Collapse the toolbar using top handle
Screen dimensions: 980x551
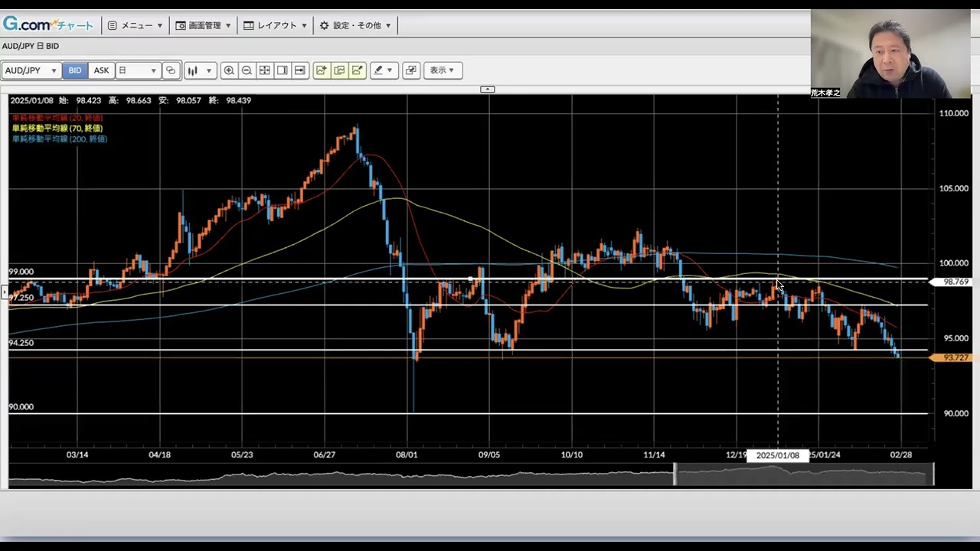click(x=487, y=90)
